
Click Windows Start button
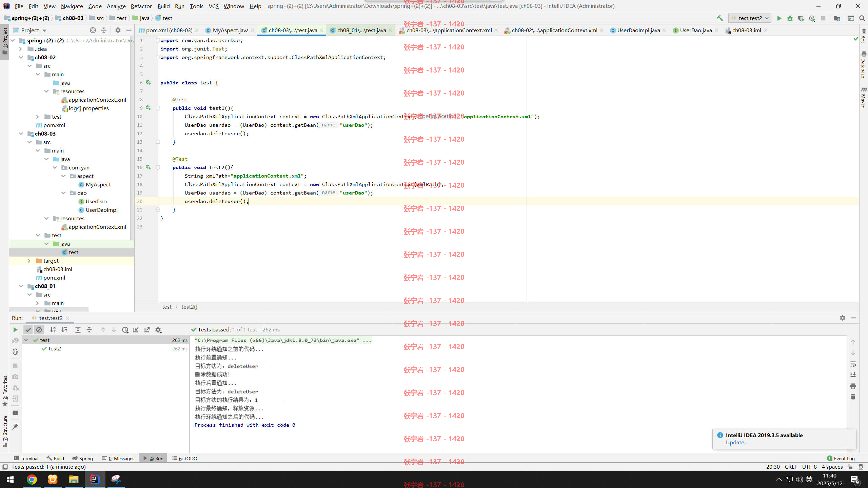pos(10,480)
